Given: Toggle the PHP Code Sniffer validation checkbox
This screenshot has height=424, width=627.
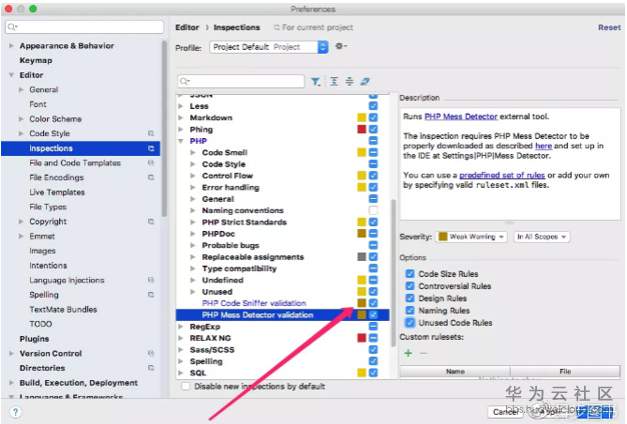Looking at the screenshot, I should (x=373, y=303).
